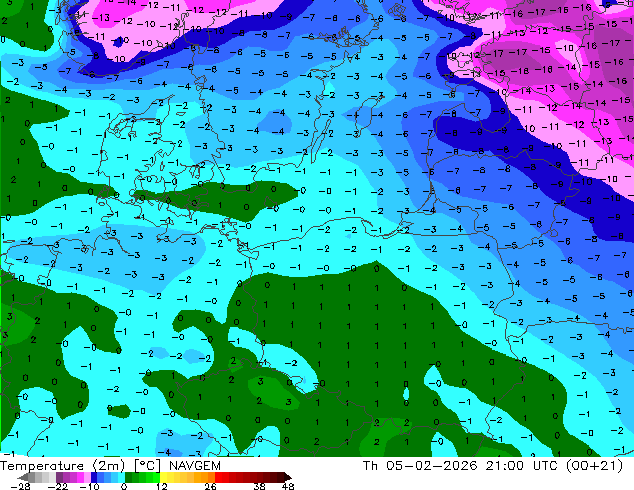Click the '-10' legend label

point(89,486)
